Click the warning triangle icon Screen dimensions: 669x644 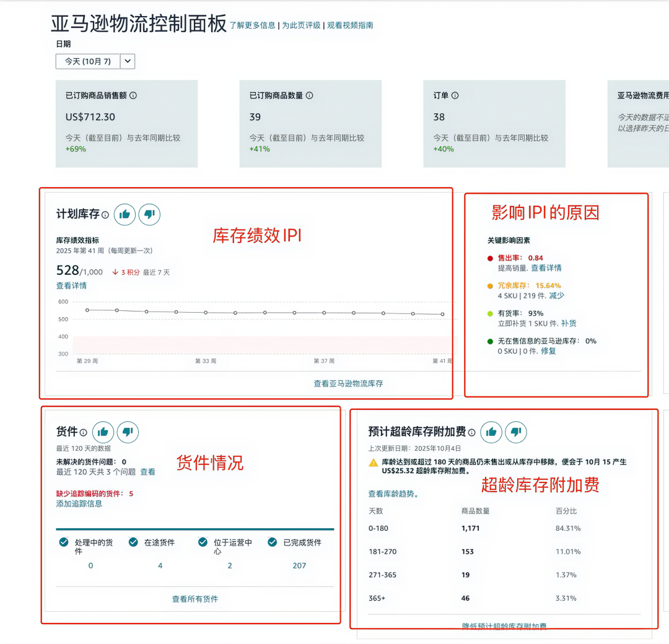tap(374, 463)
